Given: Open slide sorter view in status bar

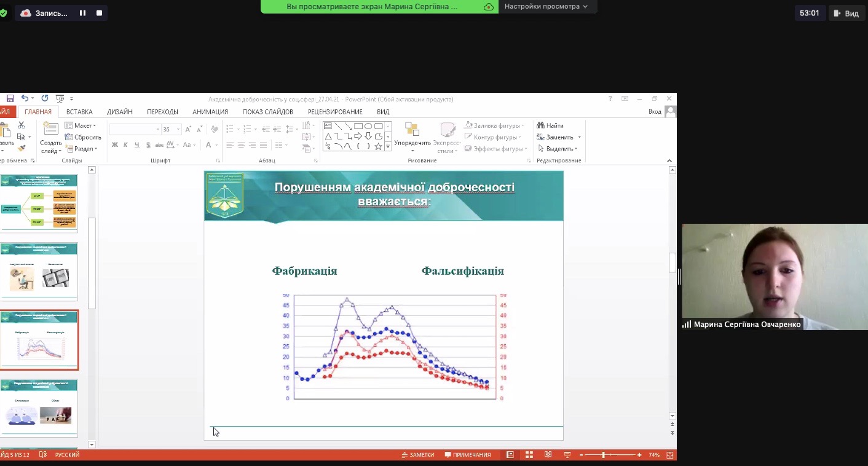Looking at the screenshot, I should tap(529, 455).
